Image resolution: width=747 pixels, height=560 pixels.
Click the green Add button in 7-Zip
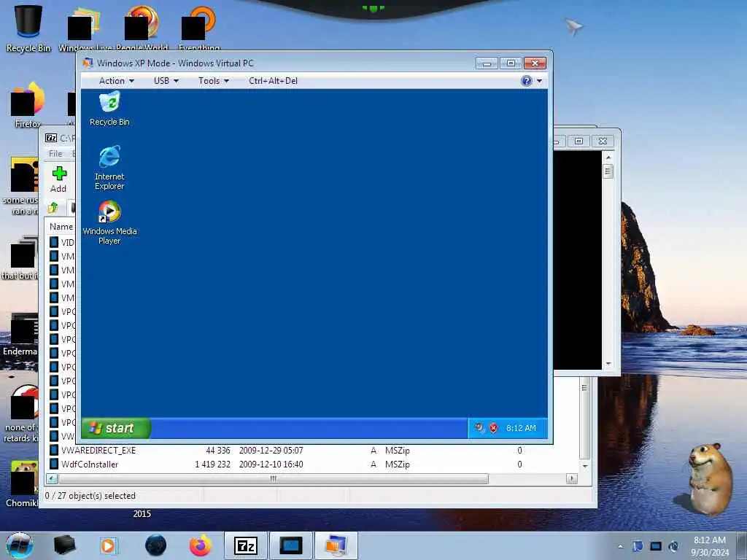pyautogui.click(x=58, y=179)
